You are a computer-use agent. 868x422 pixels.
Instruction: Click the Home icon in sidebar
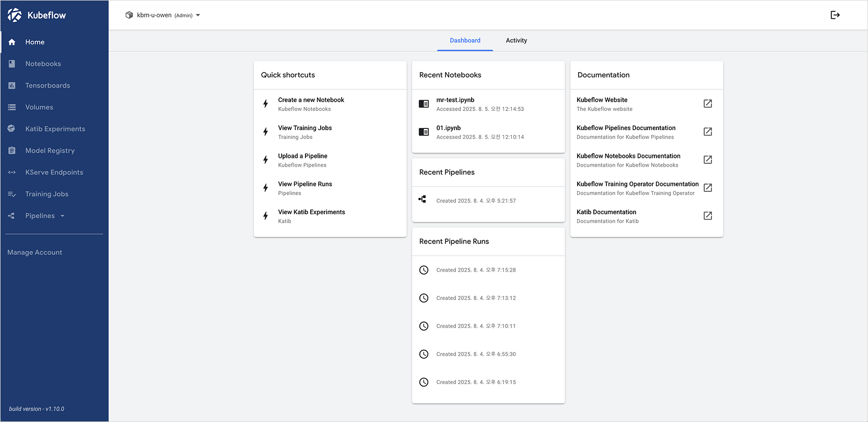click(12, 42)
